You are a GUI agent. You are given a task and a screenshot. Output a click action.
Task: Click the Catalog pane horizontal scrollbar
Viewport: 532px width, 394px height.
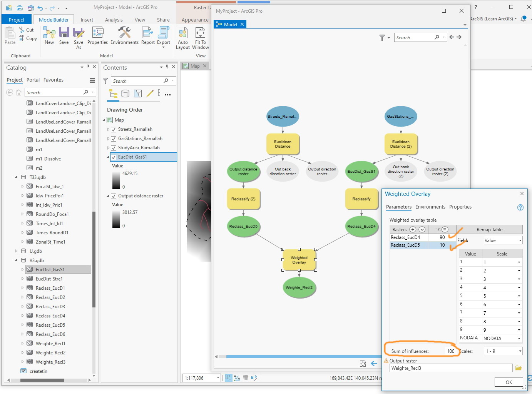(42, 380)
